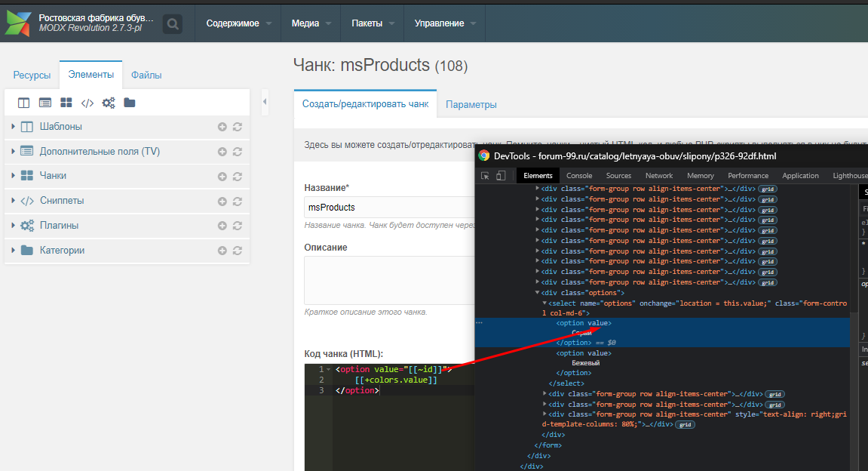The height and width of the screenshot is (471, 868).
Task: Switch to the Ресурсы tab
Action: (x=32, y=75)
